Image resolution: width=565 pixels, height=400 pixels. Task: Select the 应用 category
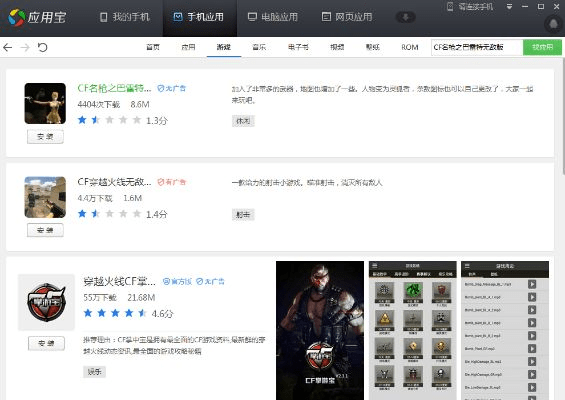pos(188,47)
